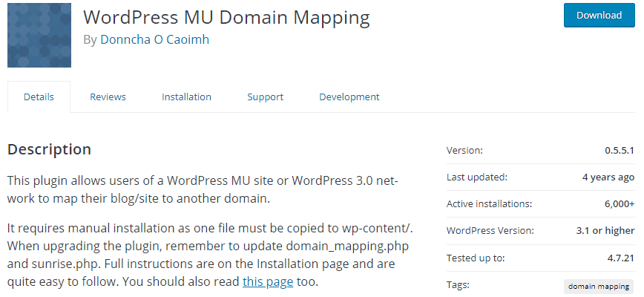Click the 6,000+ active installations value
This screenshot has height=297, width=644.
pyautogui.click(x=620, y=203)
